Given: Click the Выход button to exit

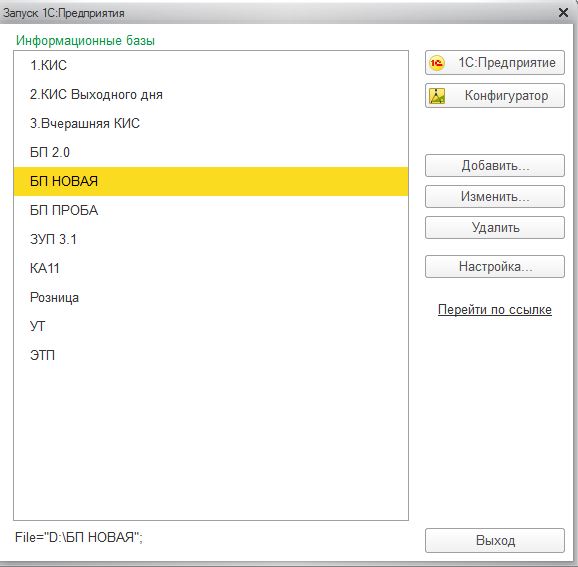Looking at the screenshot, I should click(495, 540).
